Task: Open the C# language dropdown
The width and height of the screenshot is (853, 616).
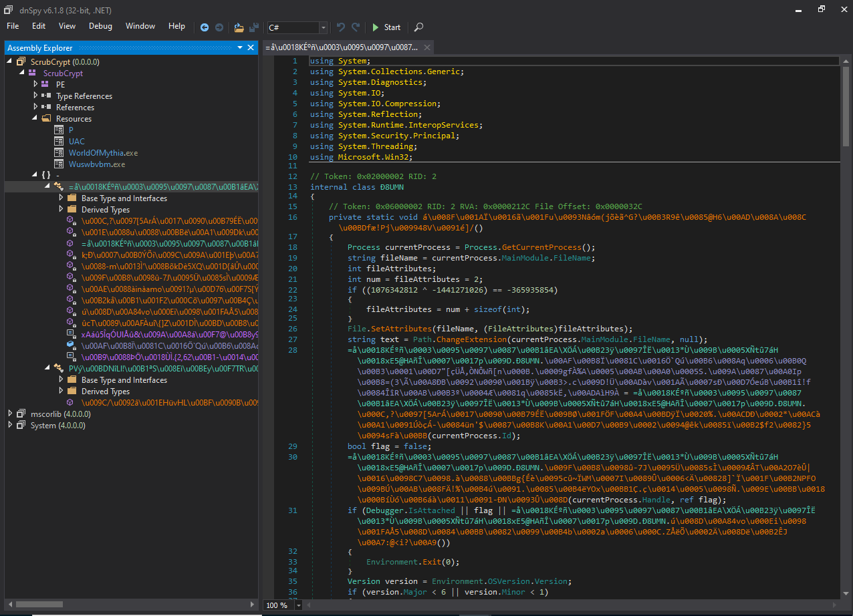Action: pos(324,27)
